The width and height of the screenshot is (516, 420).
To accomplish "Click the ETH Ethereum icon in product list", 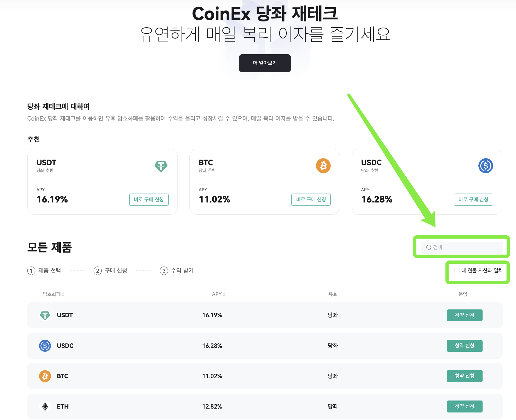I will 45,406.
